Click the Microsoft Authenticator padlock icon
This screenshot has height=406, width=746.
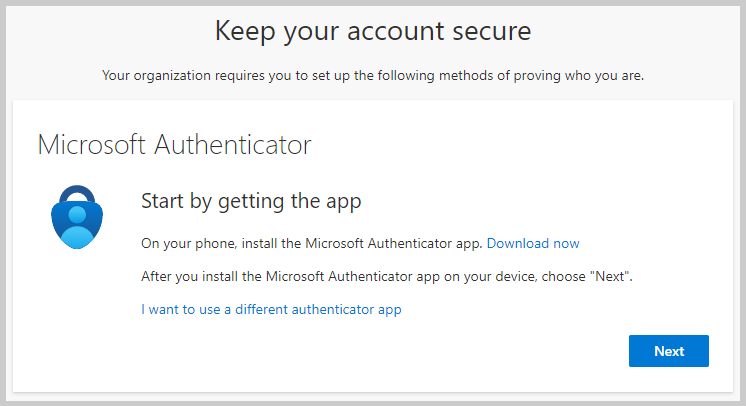[x=77, y=217]
